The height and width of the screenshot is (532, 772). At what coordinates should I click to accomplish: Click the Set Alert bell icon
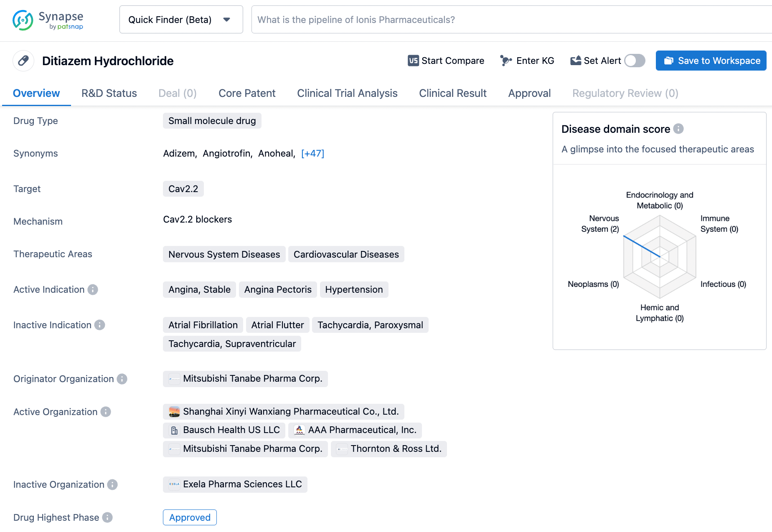tap(575, 61)
